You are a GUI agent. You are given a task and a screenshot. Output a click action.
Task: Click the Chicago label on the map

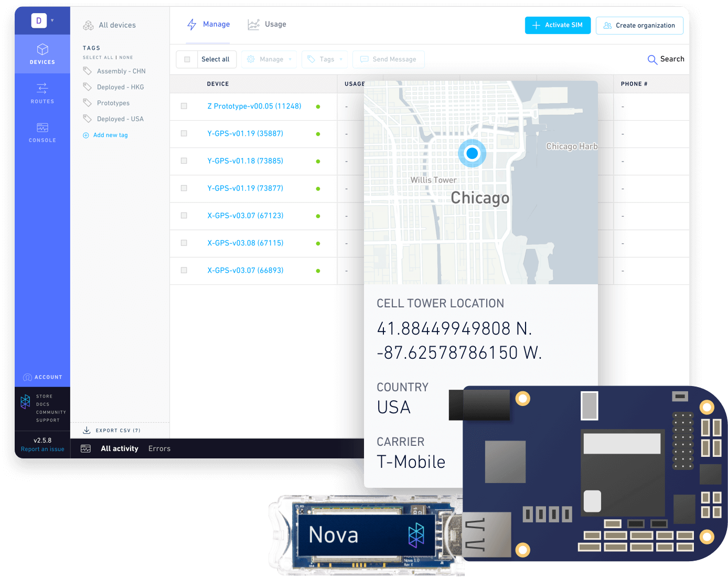point(480,198)
